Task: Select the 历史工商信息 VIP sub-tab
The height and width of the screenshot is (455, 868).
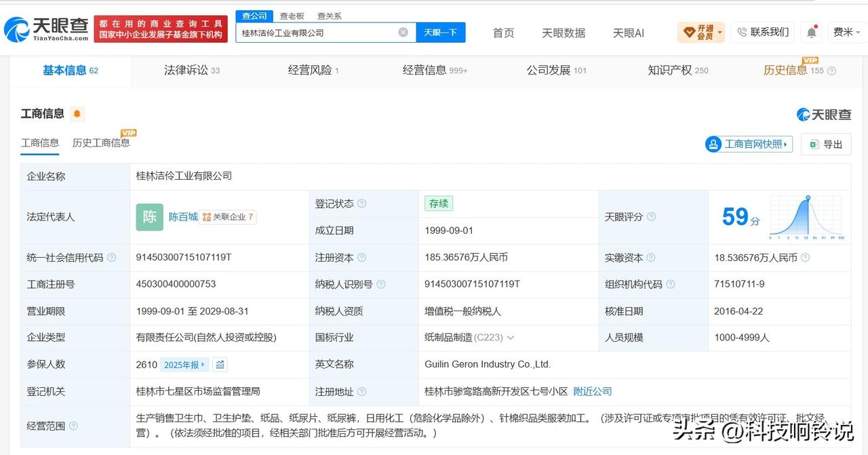Action: click(101, 143)
